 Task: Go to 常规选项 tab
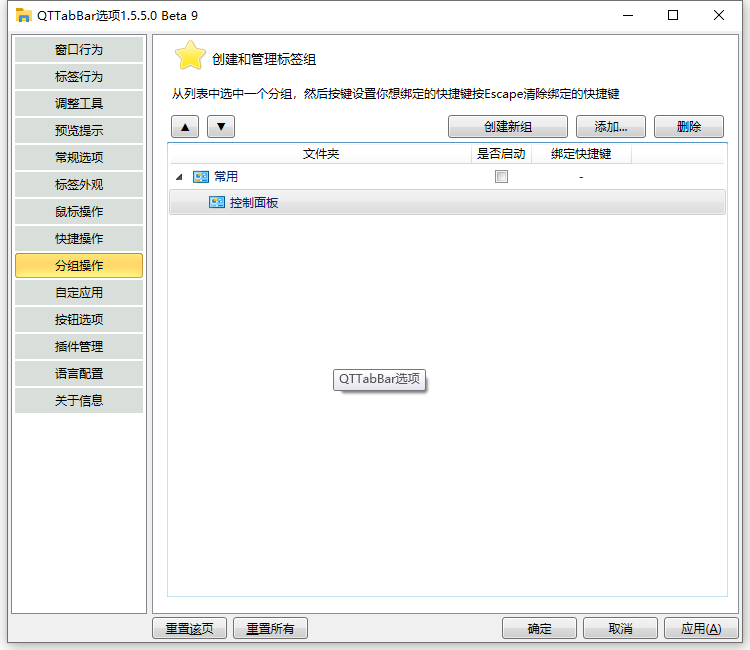pos(79,158)
